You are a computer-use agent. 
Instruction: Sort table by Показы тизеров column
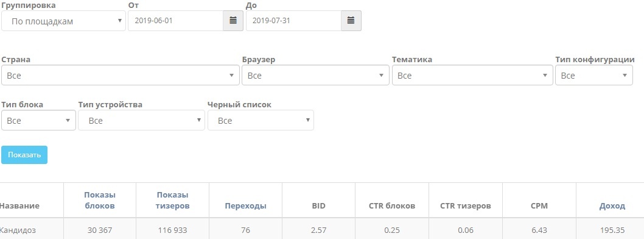coord(172,201)
